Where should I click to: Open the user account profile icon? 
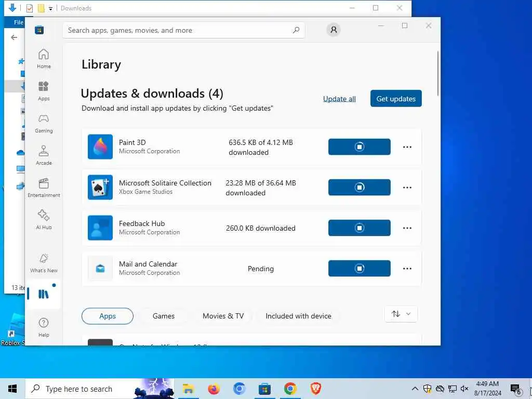tap(334, 30)
